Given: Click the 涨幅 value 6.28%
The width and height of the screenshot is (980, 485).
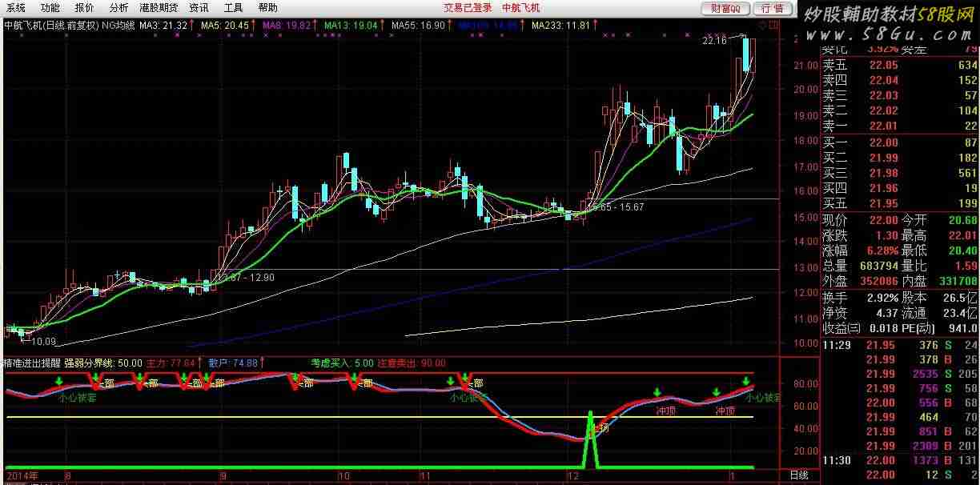Looking at the screenshot, I should (x=882, y=251).
